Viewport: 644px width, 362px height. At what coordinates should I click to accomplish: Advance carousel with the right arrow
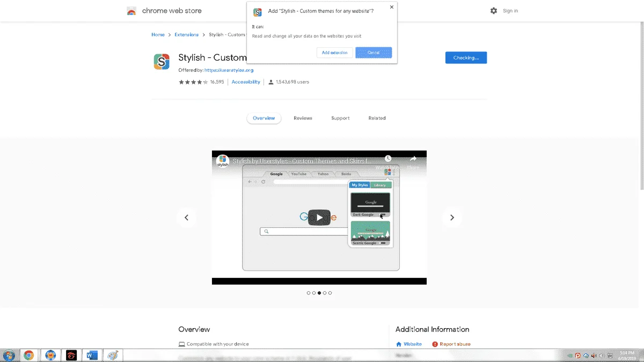coord(452,217)
